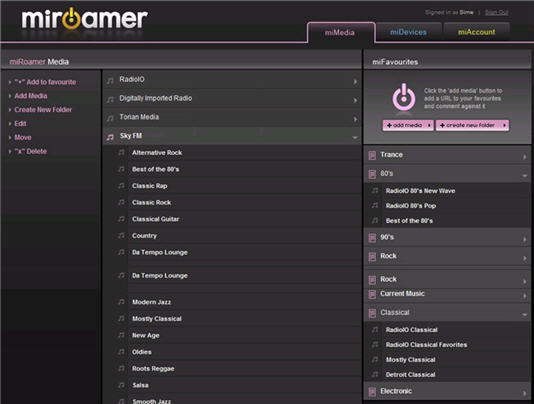
Task: Choose Delete in the sidebar
Action: pos(30,151)
